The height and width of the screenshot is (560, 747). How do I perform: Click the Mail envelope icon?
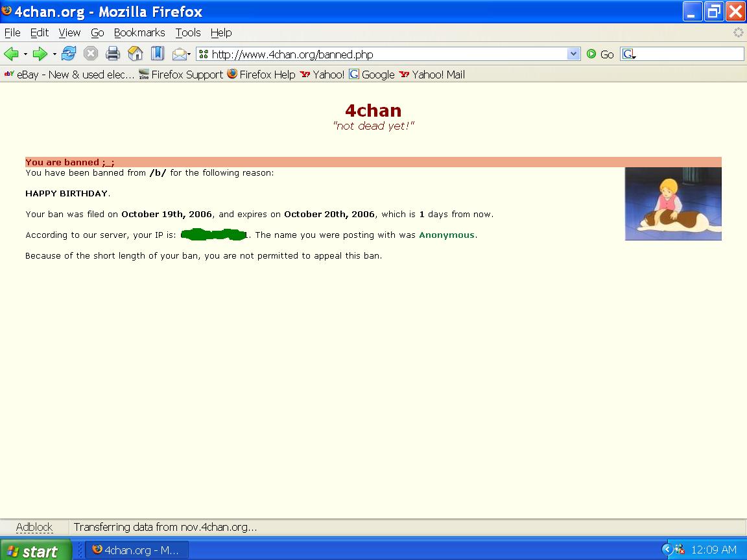coord(179,54)
